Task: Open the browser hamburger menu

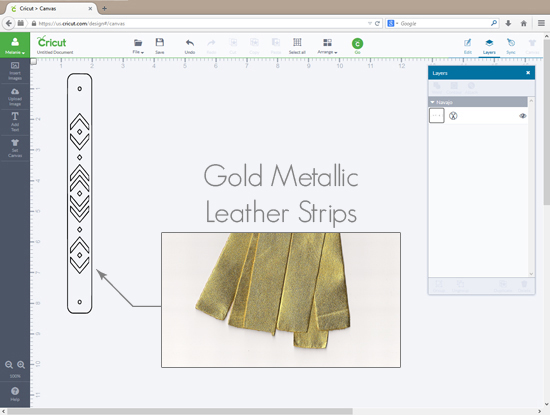Action: [x=541, y=24]
